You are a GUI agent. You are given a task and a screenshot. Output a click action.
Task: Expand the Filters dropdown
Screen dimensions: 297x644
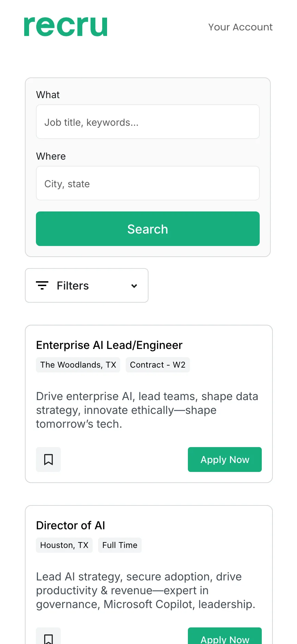pos(87,285)
